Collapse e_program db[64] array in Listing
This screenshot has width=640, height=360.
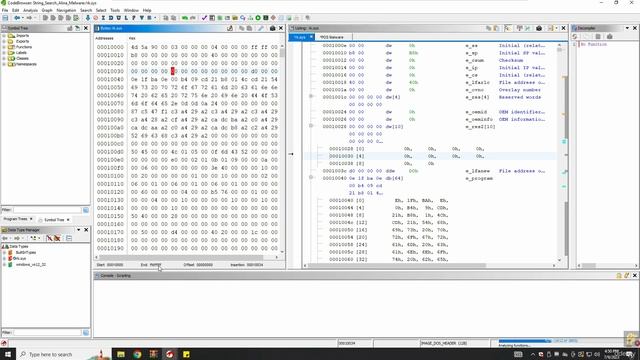(311, 178)
